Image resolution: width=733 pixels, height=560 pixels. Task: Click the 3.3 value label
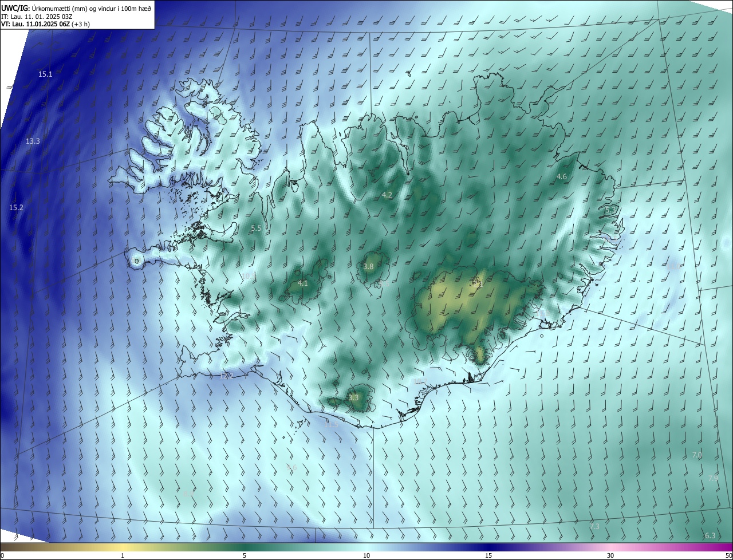pyautogui.click(x=353, y=397)
